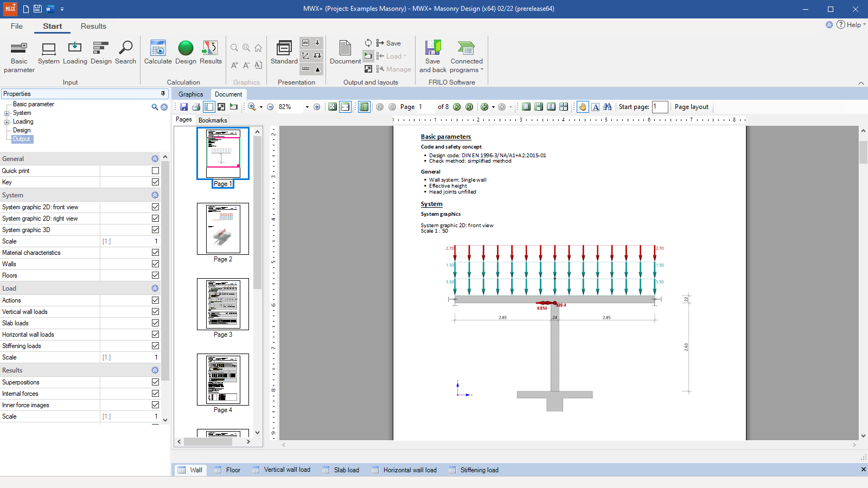
Task: Open the Basic parameter ribbon icon
Action: [x=19, y=57]
